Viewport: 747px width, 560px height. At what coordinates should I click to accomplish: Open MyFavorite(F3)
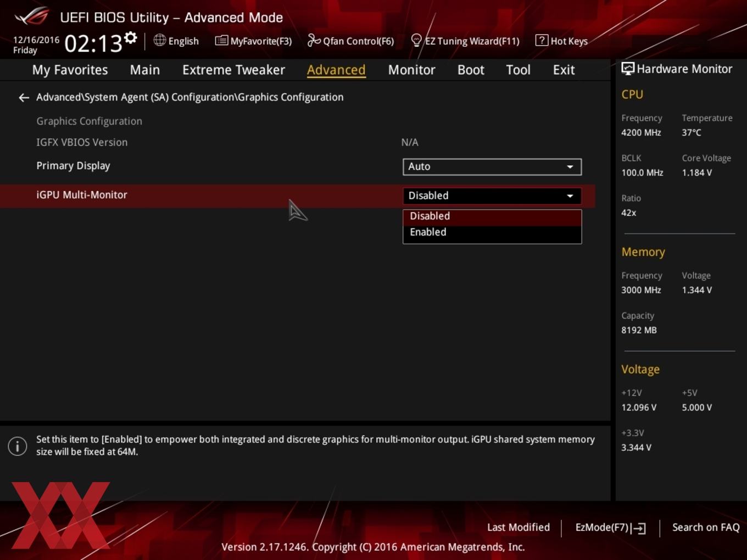(x=253, y=41)
